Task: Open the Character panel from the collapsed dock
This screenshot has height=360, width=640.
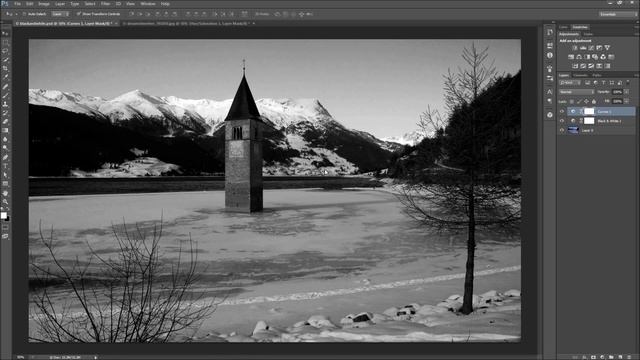Action: 550,91
